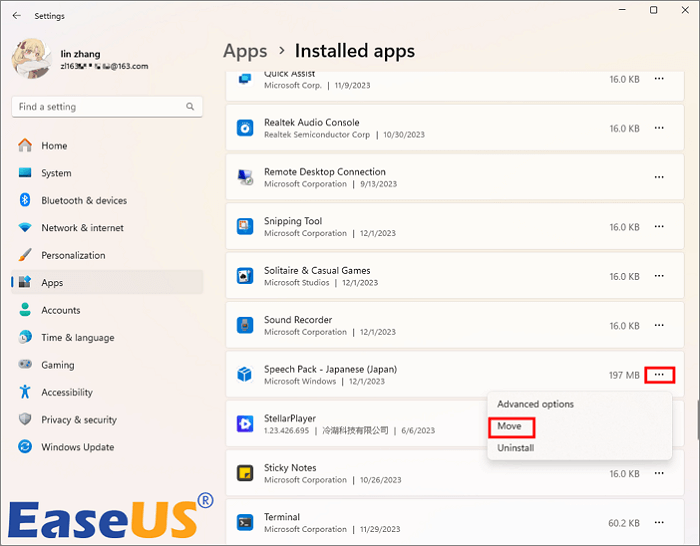Viewport: 700px width, 546px height.
Task: Open more options for Solitaire & Casual Games
Action: tap(659, 276)
